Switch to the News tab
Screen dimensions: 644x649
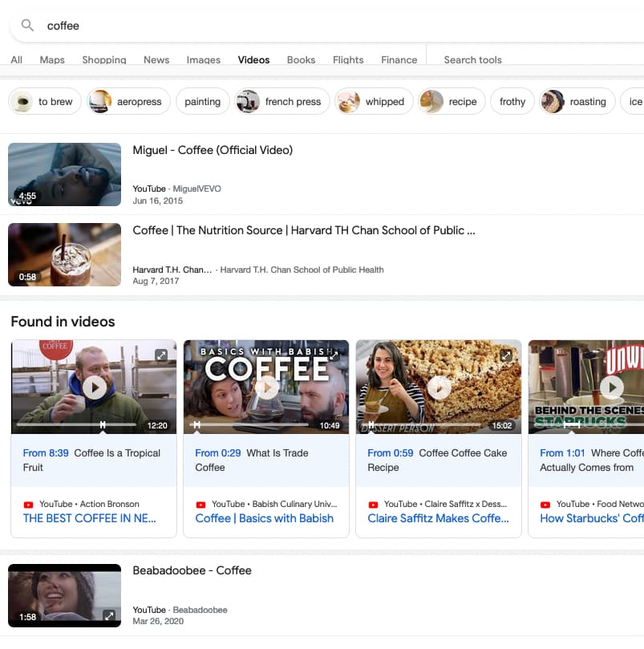(156, 59)
